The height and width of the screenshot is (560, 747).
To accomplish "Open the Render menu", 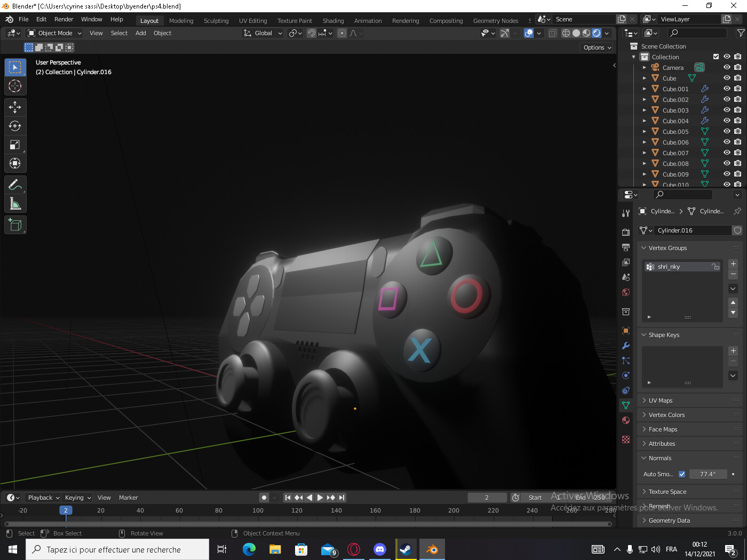I will (63, 19).
